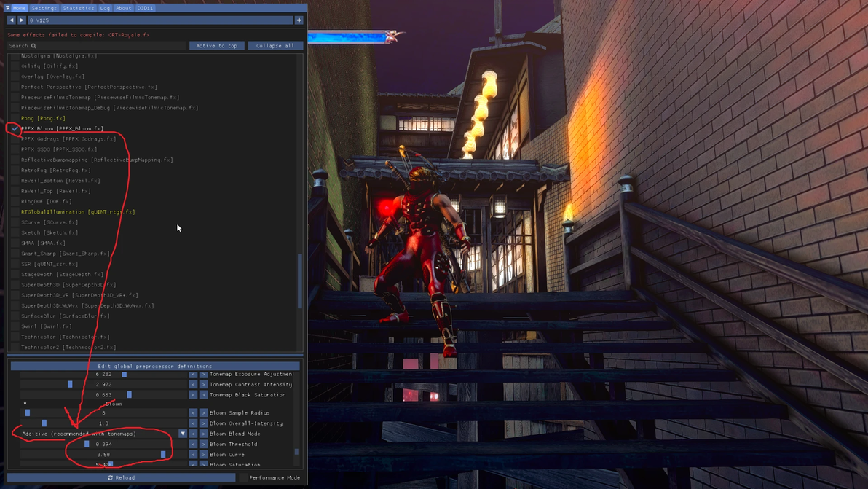Open the Statistics tab

pos(78,8)
